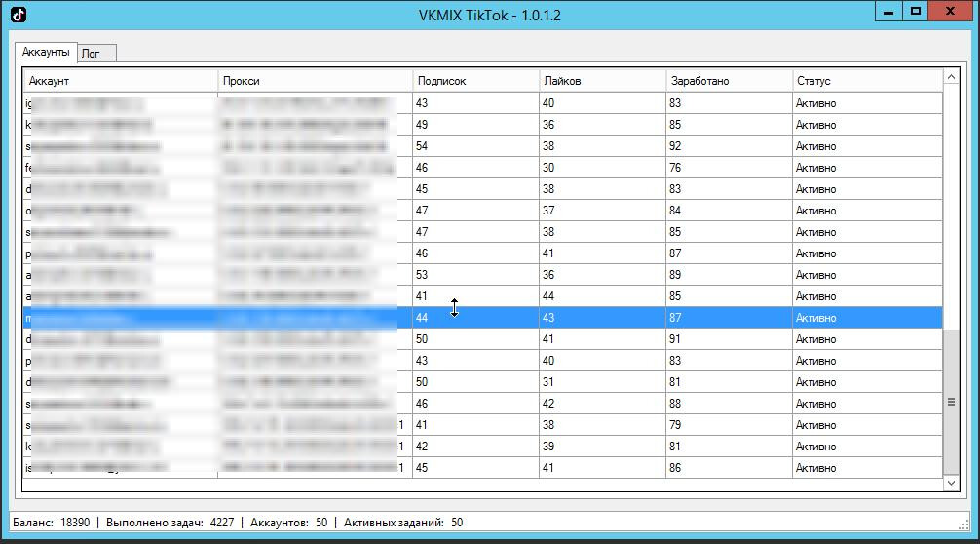Screen dimensions: 980x544
Task: Sort by the Подписок column header
Action: coord(475,81)
